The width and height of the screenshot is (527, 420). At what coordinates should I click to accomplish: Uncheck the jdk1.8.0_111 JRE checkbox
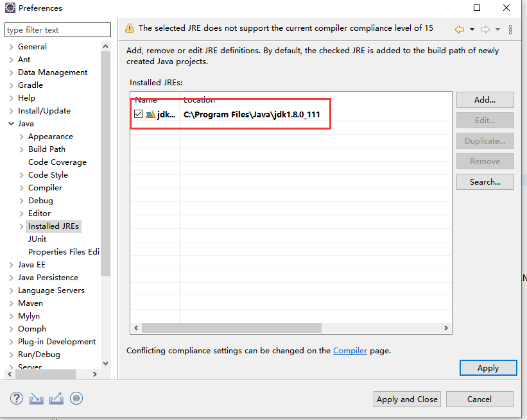coord(139,115)
